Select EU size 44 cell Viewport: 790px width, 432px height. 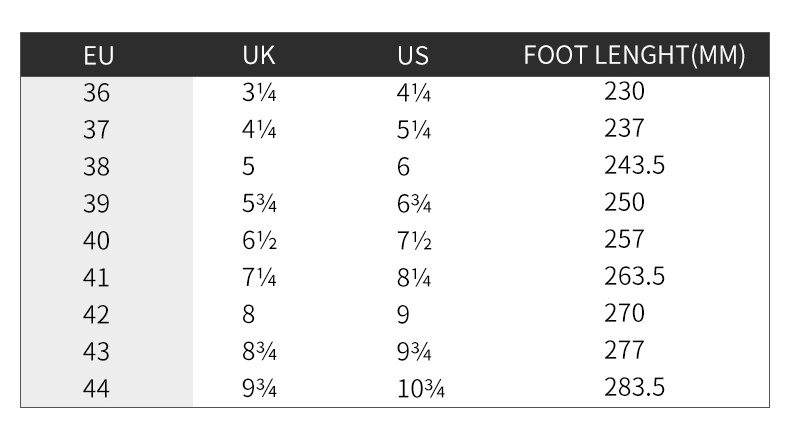click(x=97, y=389)
